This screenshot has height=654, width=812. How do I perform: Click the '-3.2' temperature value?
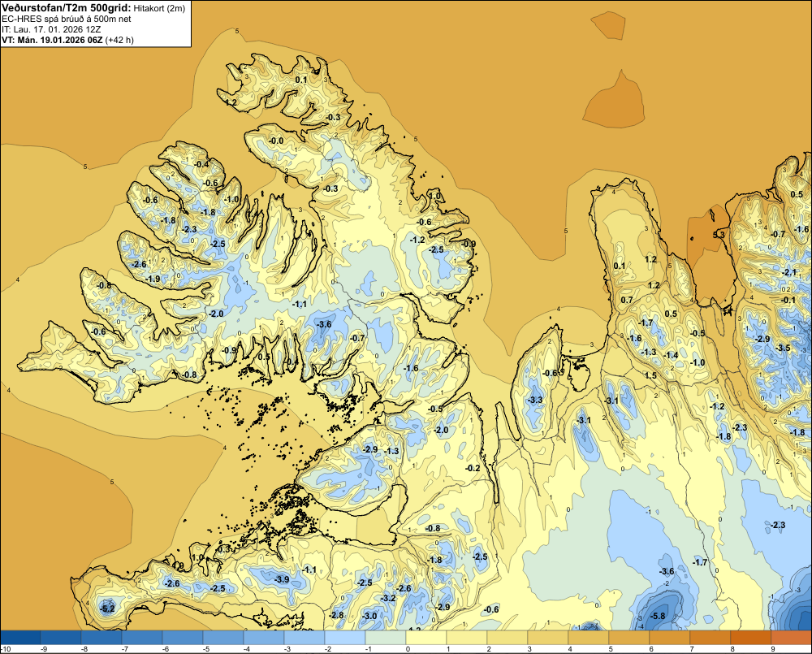(x=388, y=598)
